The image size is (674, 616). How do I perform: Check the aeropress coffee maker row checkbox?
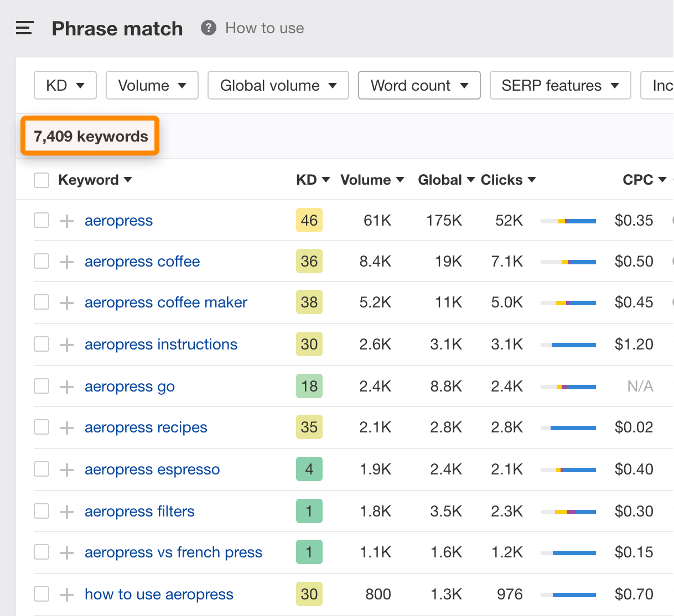coord(42,302)
